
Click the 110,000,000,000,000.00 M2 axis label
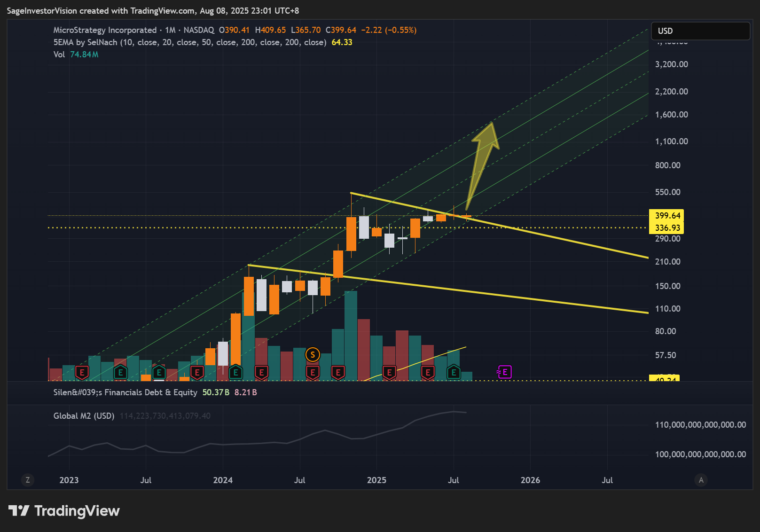(x=700, y=425)
